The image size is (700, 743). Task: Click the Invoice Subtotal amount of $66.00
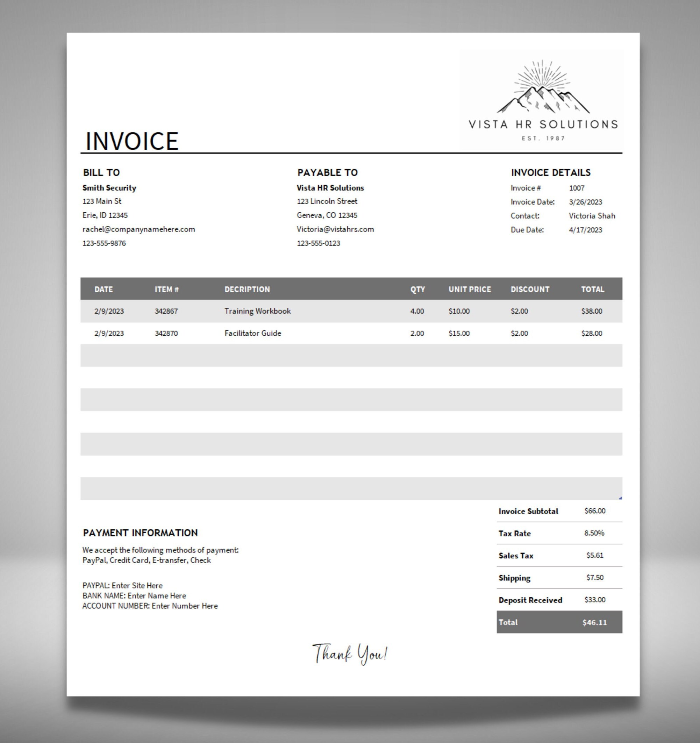click(595, 511)
